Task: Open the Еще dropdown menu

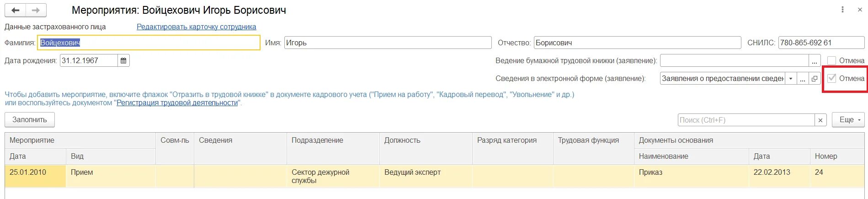Action: (x=848, y=120)
